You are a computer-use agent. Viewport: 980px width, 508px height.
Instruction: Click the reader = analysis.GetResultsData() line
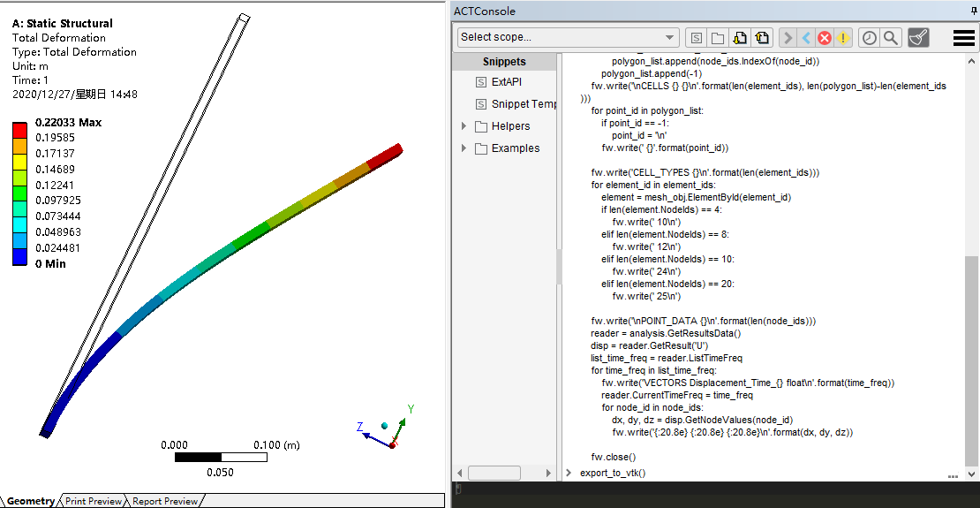[666, 333]
